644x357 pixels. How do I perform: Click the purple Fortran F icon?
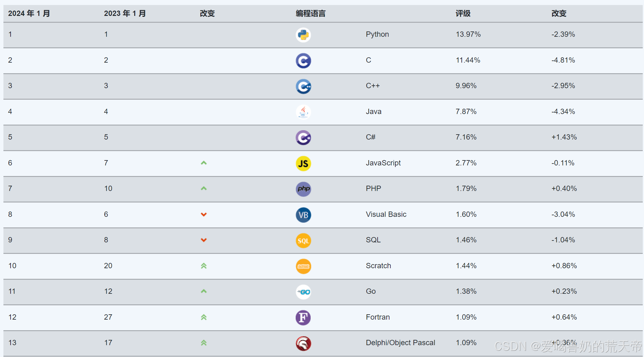(303, 318)
